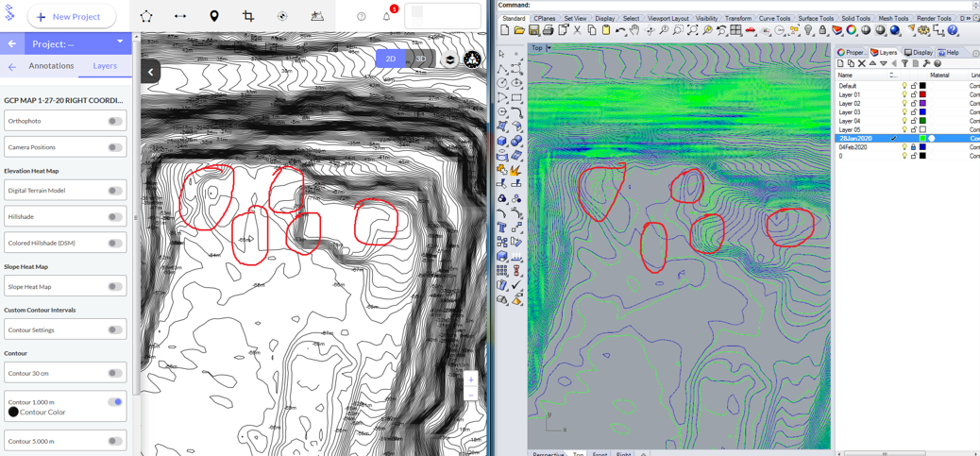The height and width of the screenshot is (456, 980).
Task: Unlock the 04Feb2020 layer padlock
Action: tap(913, 146)
